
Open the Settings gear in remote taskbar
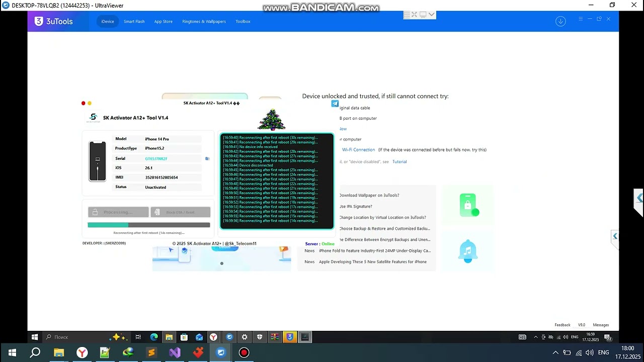click(245, 337)
